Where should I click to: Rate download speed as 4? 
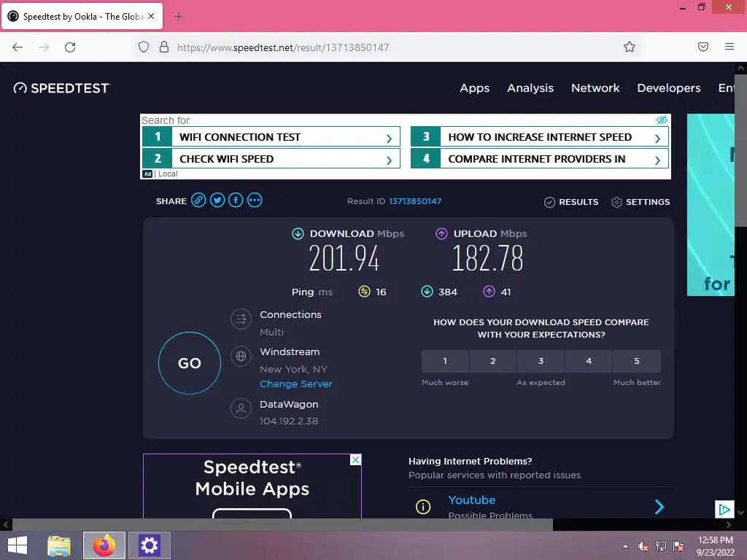(x=589, y=361)
